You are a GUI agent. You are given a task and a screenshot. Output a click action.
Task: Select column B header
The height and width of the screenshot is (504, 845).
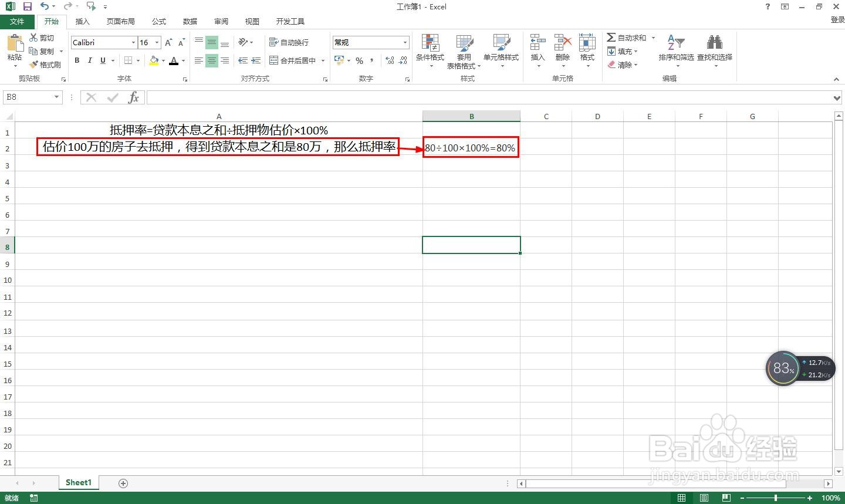(x=471, y=116)
